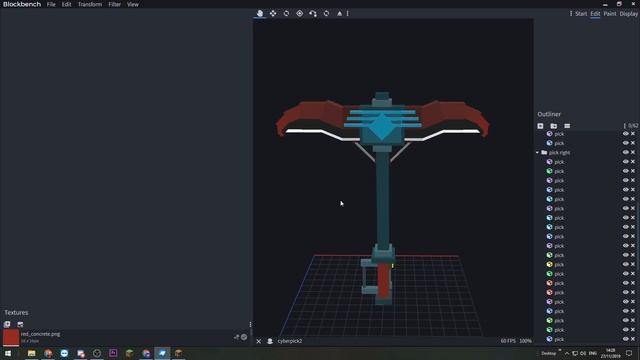Viewport: 640px width, 360px height.
Task: Open the Windows Start menu
Action: pos(8,353)
